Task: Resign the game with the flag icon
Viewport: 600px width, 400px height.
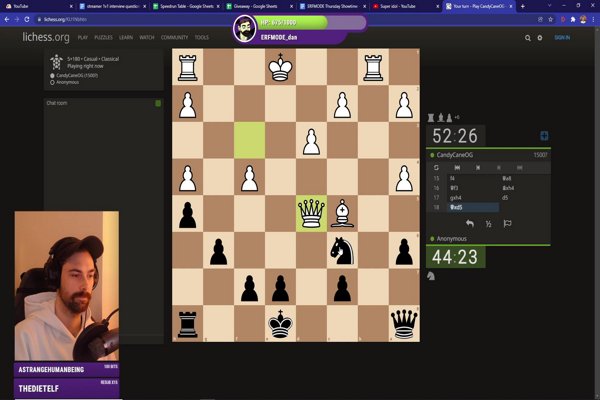Action: click(507, 224)
